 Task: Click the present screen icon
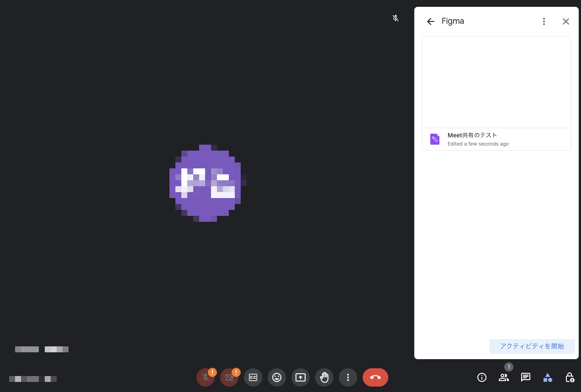point(301,377)
